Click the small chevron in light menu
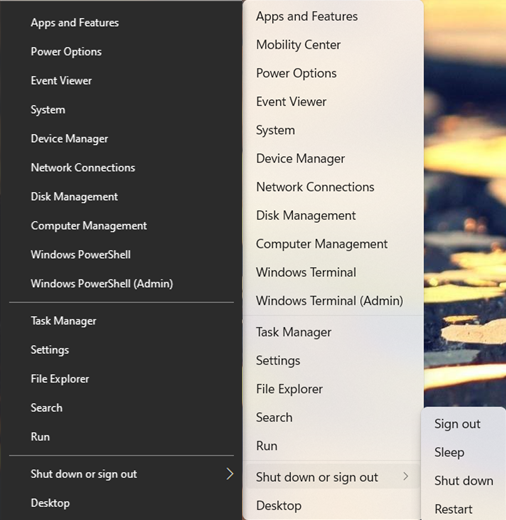The height and width of the screenshot is (520, 506). pyautogui.click(x=405, y=477)
